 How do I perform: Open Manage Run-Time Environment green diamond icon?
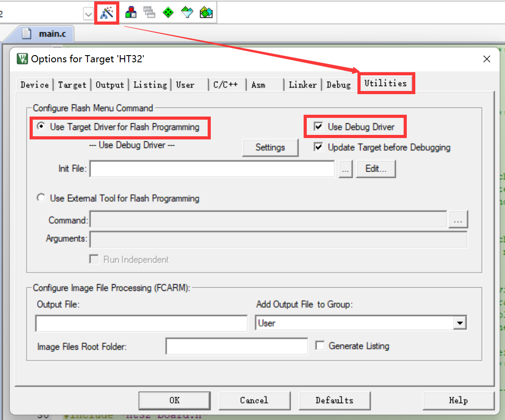pyautogui.click(x=168, y=13)
